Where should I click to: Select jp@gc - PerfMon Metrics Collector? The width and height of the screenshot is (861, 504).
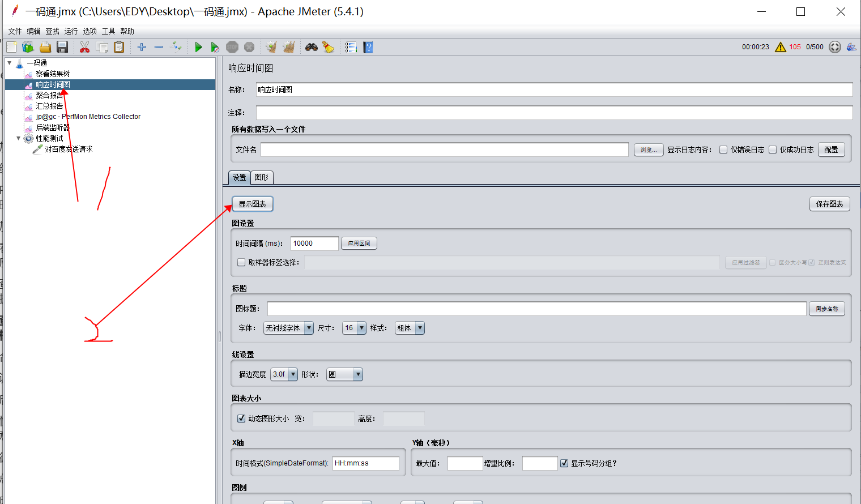point(88,117)
